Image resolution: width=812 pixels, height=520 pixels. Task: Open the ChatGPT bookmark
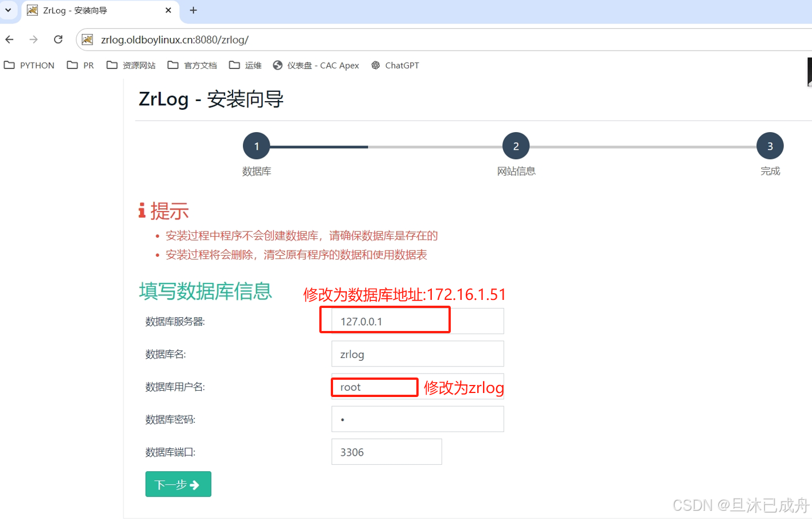point(395,66)
